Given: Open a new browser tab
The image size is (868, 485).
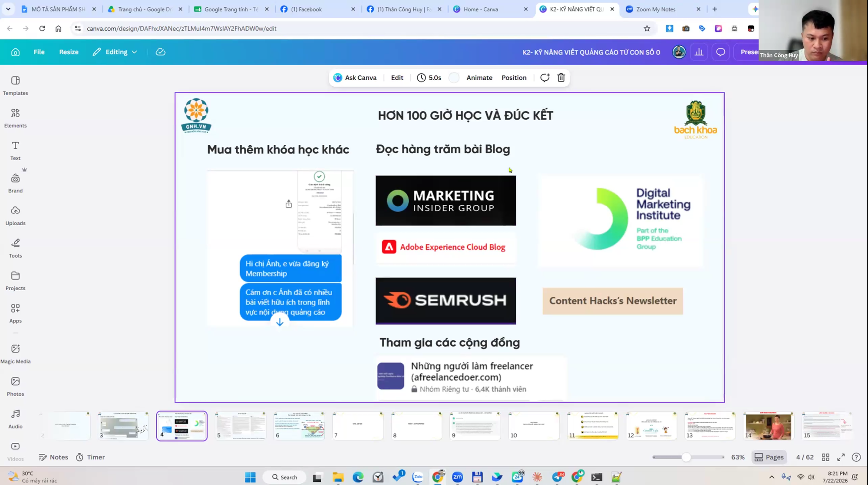Looking at the screenshot, I should [715, 9].
